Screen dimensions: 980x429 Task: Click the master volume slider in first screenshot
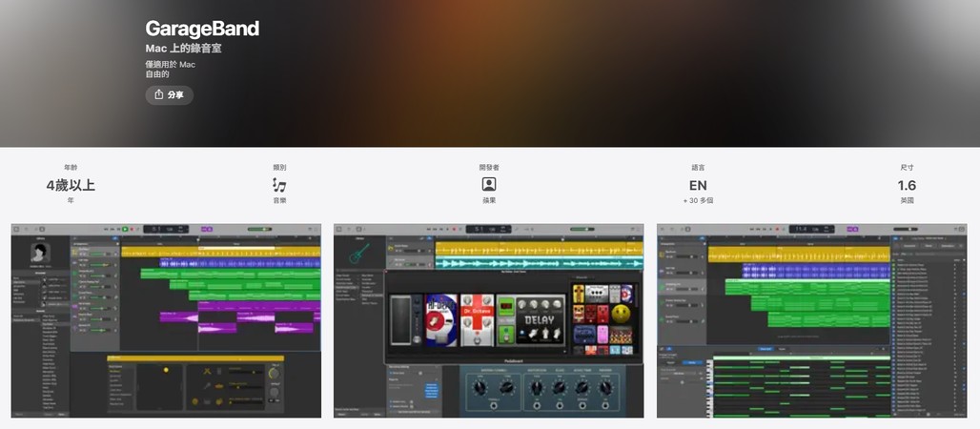(259, 229)
